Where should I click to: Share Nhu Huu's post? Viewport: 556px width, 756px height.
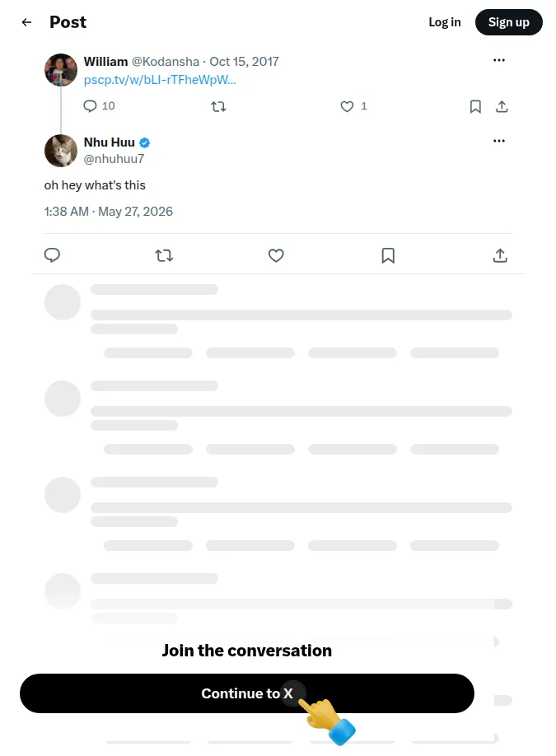pyautogui.click(x=500, y=255)
